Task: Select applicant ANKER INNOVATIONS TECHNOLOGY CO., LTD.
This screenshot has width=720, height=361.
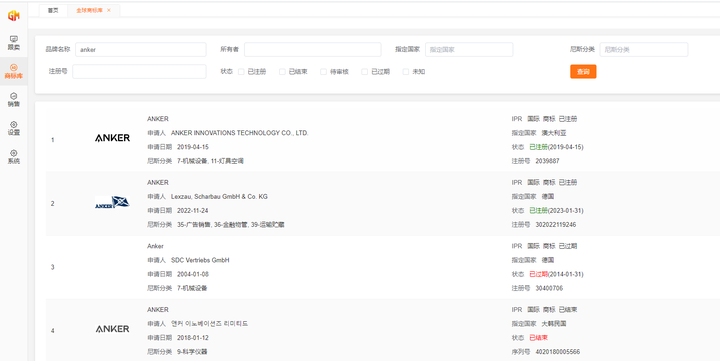Action: (240, 133)
